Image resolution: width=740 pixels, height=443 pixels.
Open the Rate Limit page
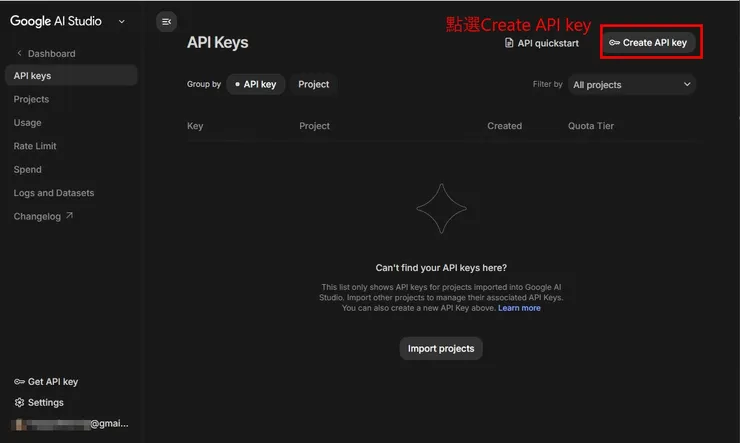pyautogui.click(x=35, y=146)
